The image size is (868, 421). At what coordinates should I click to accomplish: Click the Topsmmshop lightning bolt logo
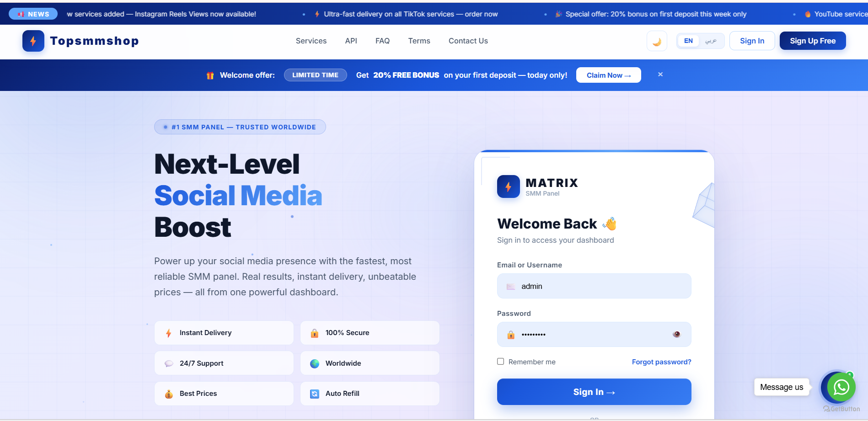(x=33, y=41)
